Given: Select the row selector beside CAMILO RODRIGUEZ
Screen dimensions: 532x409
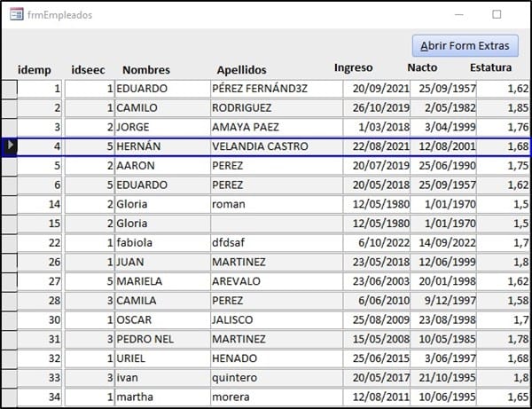Looking at the screenshot, I should tap(9, 108).
